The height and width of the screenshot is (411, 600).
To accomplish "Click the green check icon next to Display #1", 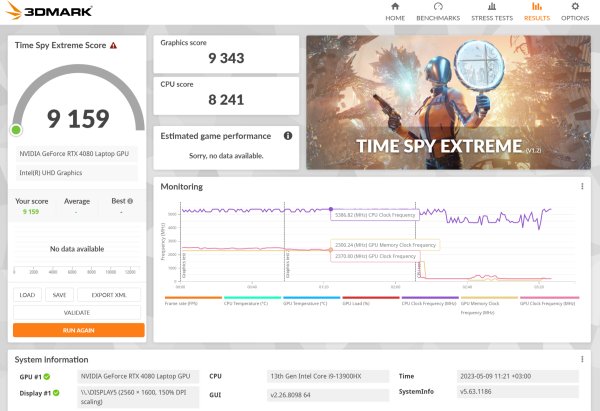I will point(56,393).
